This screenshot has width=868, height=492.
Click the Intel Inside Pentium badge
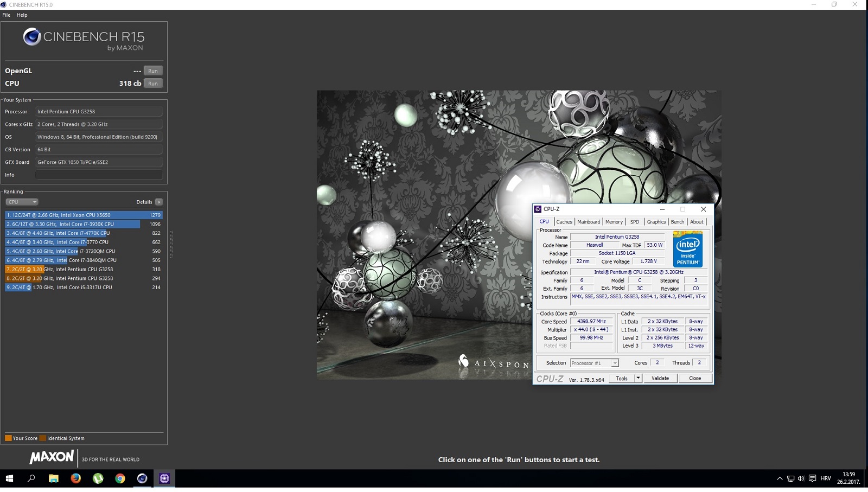[x=687, y=249]
